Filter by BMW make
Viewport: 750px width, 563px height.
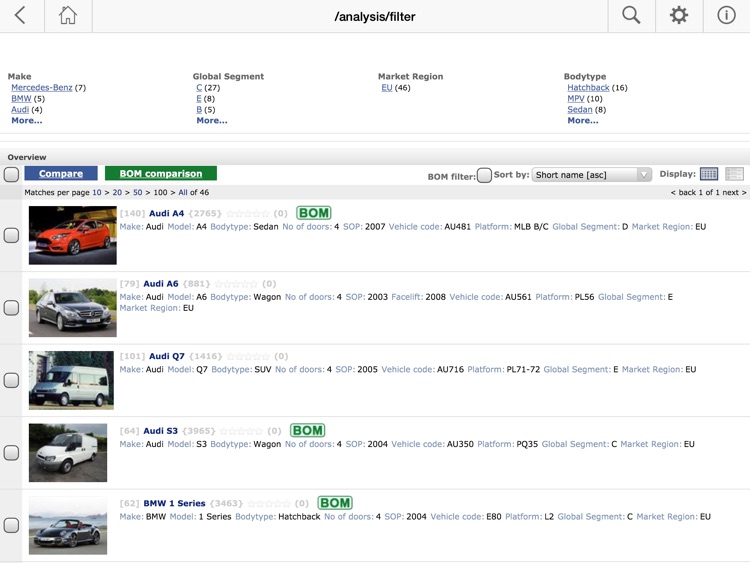tap(21, 99)
